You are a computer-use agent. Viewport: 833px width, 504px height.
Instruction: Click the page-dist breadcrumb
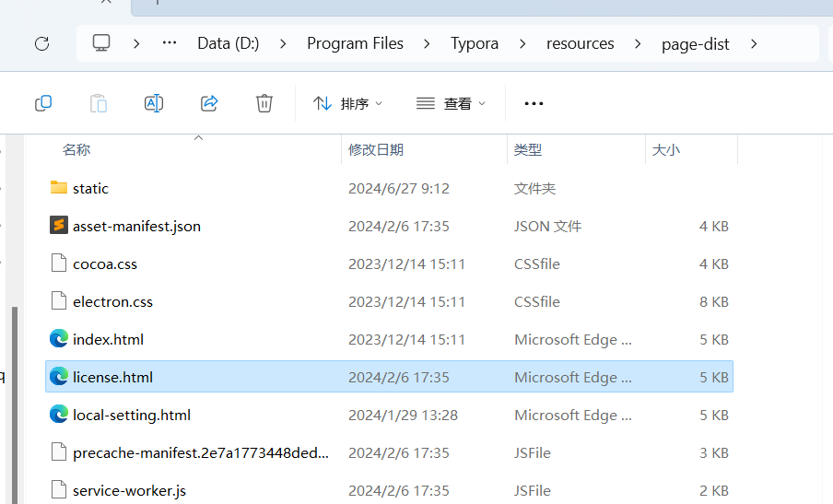click(696, 44)
